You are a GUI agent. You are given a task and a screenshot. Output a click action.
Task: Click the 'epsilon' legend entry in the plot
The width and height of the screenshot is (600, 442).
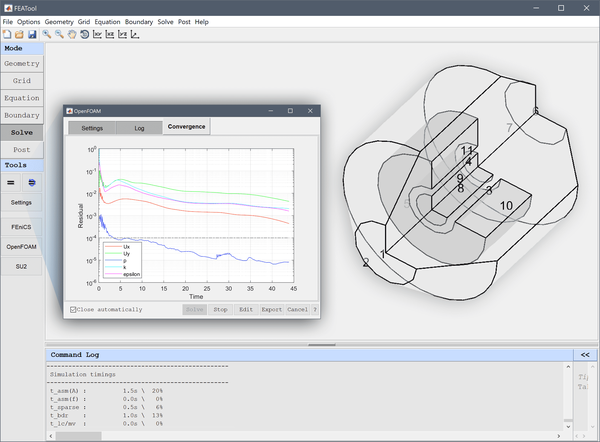click(x=122, y=274)
